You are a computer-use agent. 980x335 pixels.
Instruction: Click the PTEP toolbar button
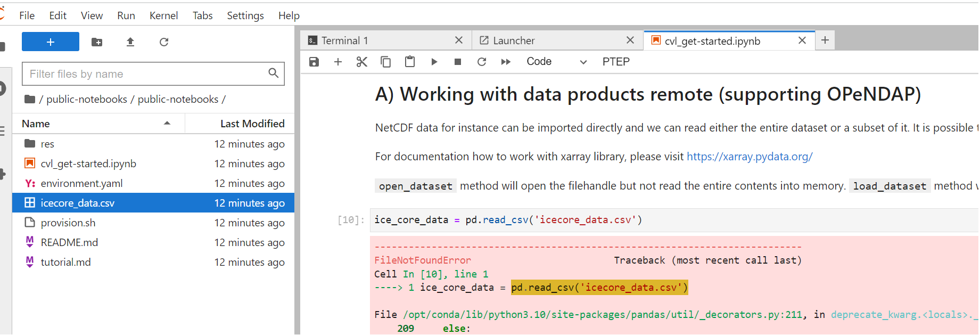click(x=616, y=62)
